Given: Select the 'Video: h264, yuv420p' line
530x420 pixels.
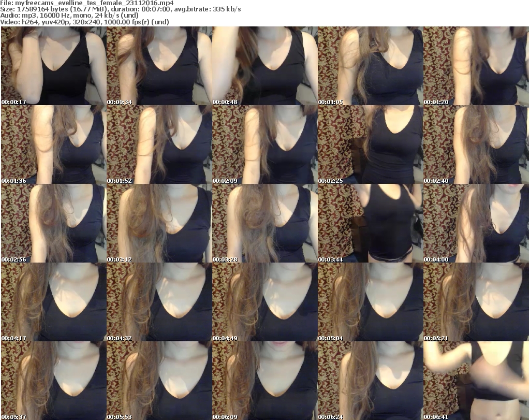Looking at the screenshot, I should (84, 22).
